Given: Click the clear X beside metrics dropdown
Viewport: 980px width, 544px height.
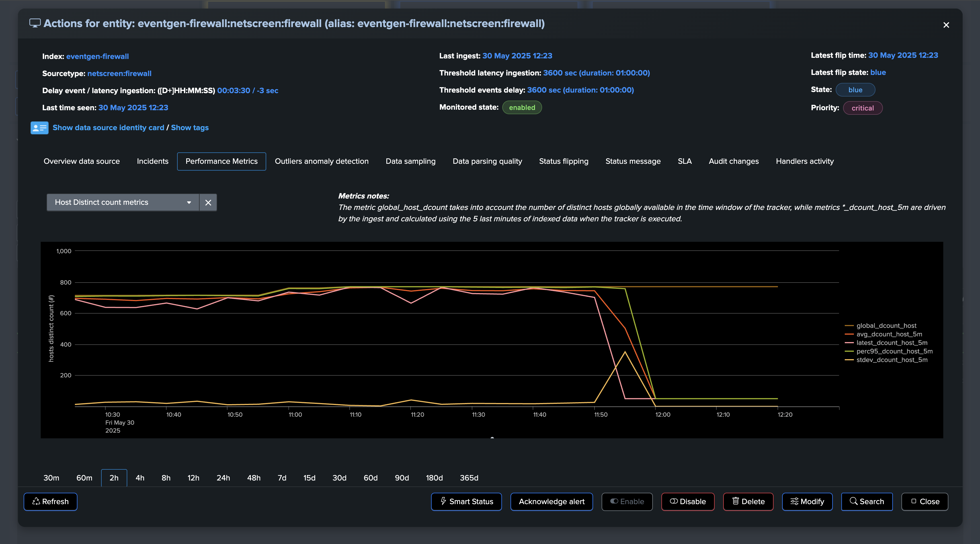Looking at the screenshot, I should pyautogui.click(x=208, y=203).
